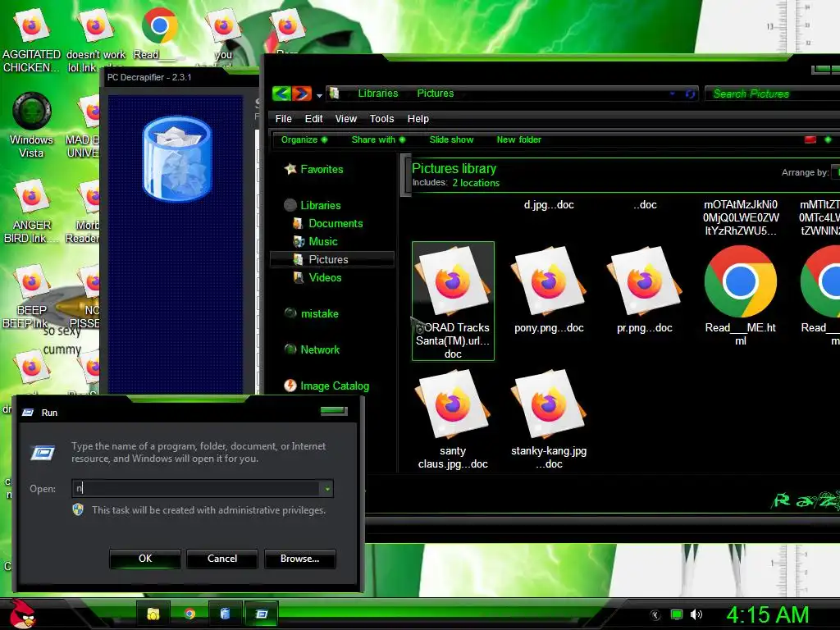Image resolution: width=840 pixels, height=630 pixels.
Task: Click the 4:15 AM clock
Action: [768, 614]
